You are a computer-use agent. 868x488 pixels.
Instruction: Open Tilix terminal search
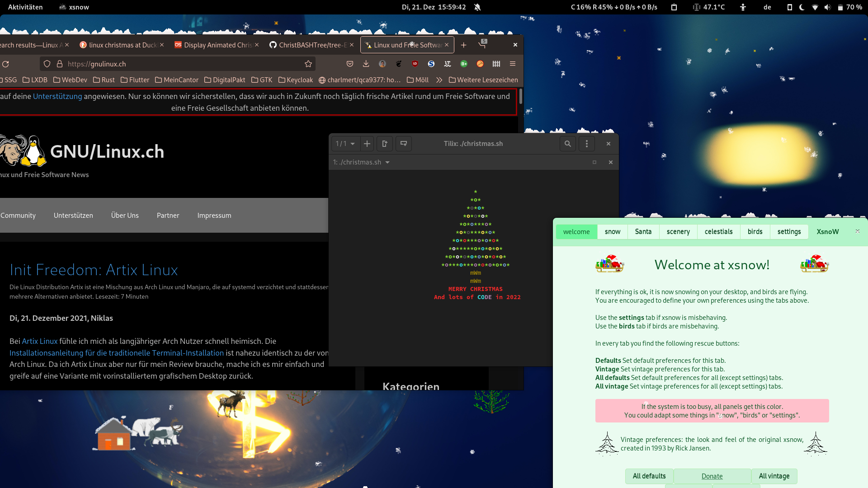568,144
